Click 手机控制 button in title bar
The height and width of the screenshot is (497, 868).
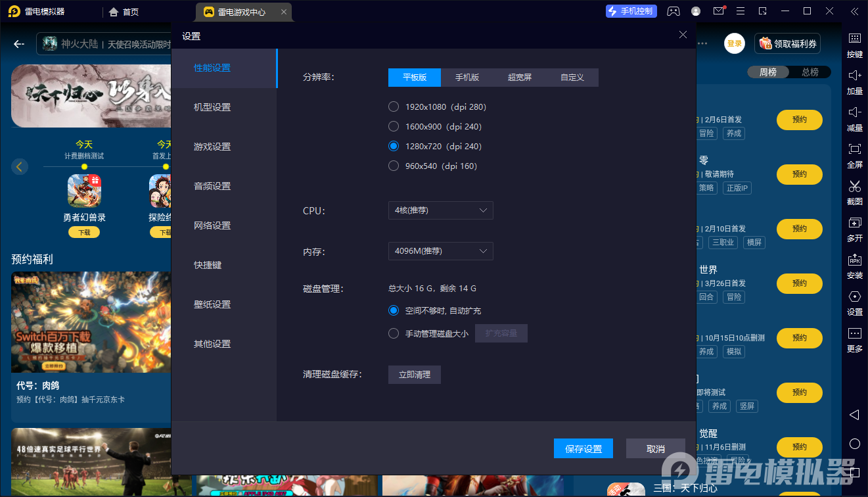coord(631,11)
